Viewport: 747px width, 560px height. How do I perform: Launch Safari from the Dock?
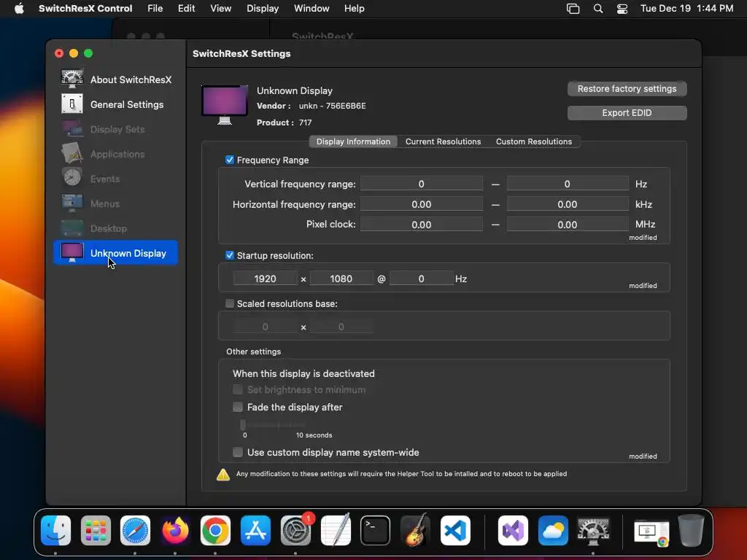(135, 530)
